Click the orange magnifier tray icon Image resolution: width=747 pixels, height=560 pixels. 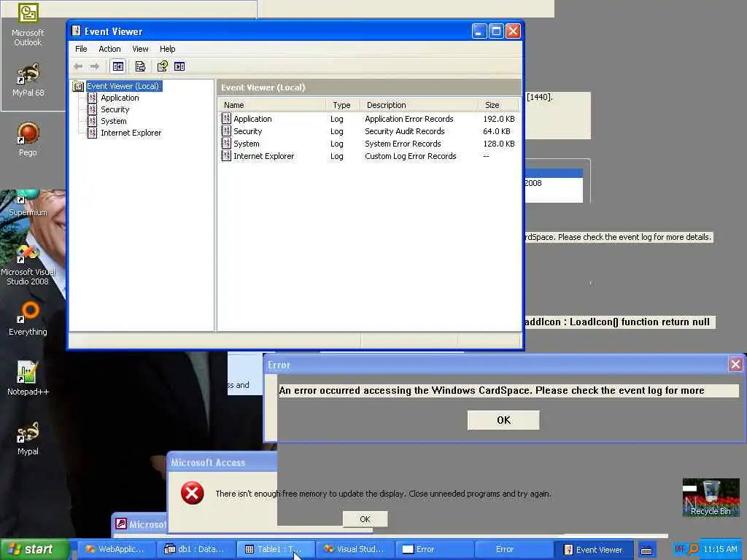pyautogui.click(x=693, y=549)
